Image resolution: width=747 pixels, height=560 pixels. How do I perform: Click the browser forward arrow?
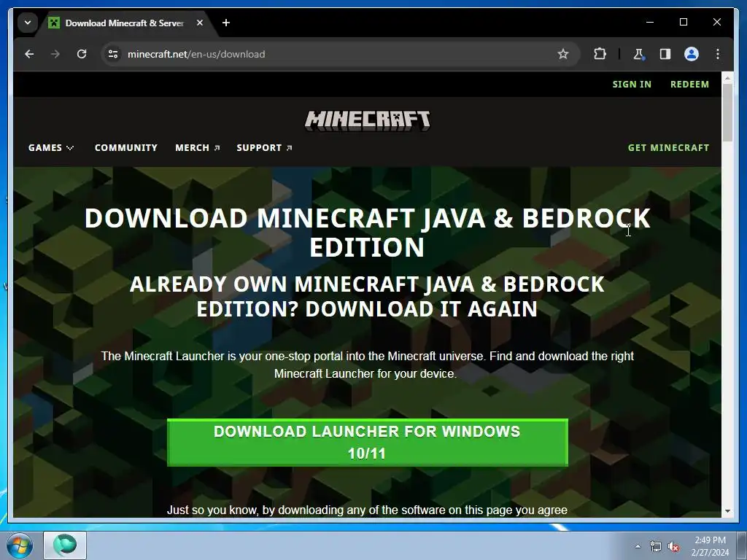(x=55, y=54)
